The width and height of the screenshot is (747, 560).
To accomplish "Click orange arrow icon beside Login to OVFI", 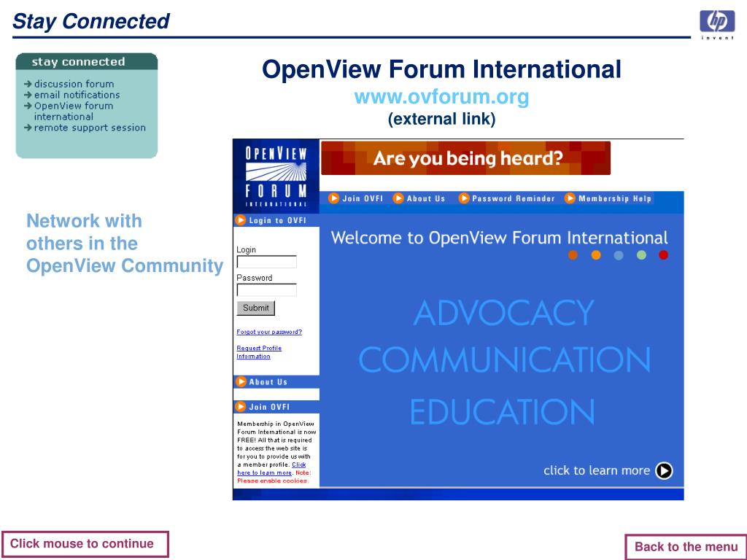I will pos(241,220).
